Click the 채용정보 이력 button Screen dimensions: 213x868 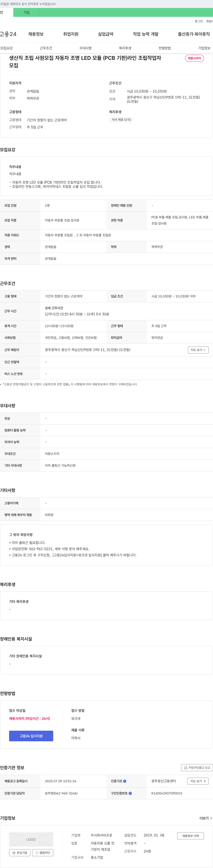click(x=190, y=836)
